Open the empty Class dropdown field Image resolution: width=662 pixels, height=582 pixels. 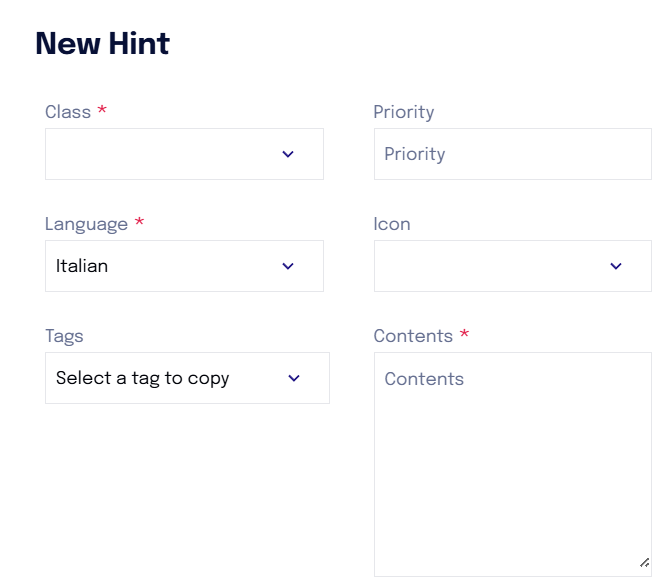[x=184, y=154]
